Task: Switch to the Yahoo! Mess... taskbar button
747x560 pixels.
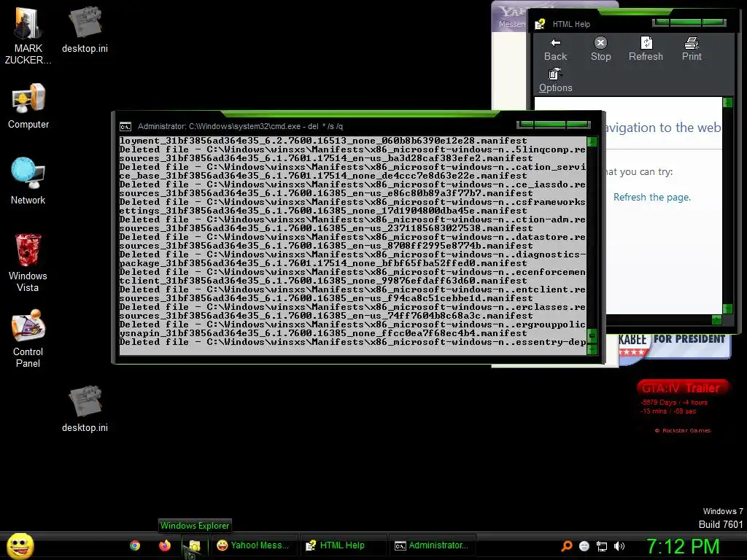Action: click(x=253, y=545)
